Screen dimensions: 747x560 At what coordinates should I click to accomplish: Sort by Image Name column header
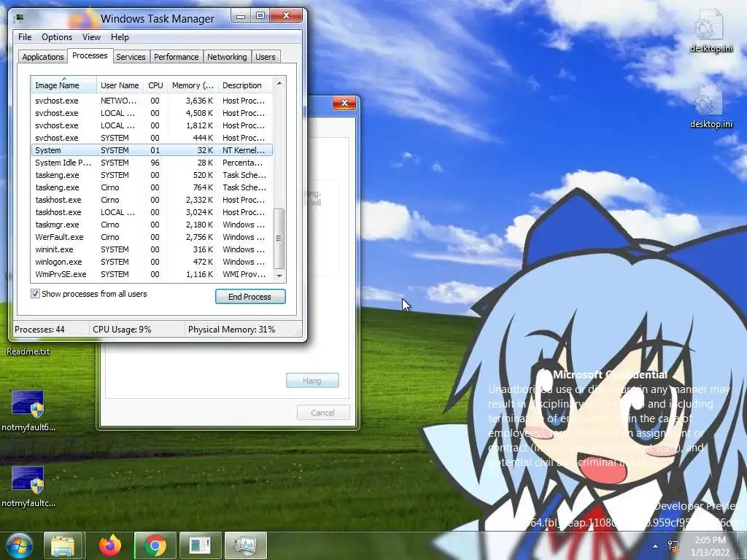[x=64, y=85]
